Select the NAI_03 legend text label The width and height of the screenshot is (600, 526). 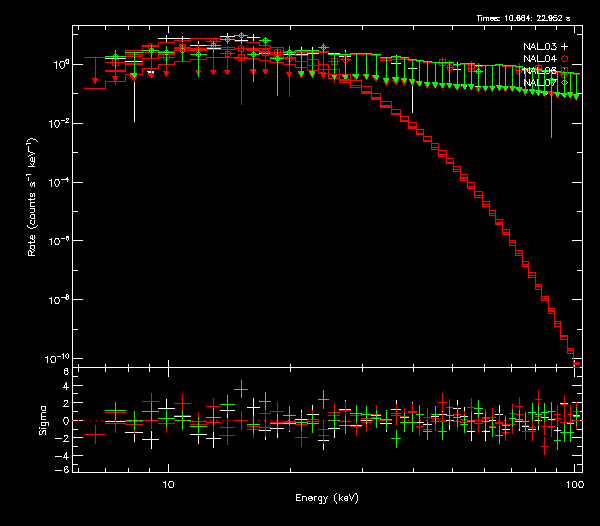tap(540, 47)
